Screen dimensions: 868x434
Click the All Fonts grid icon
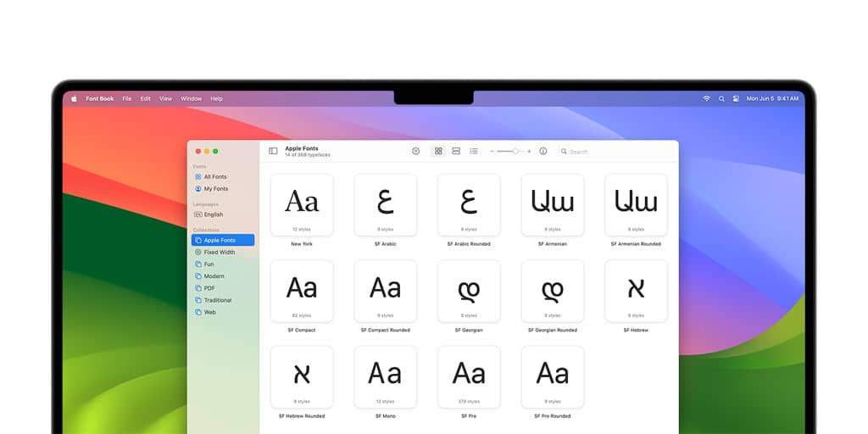click(198, 176)
